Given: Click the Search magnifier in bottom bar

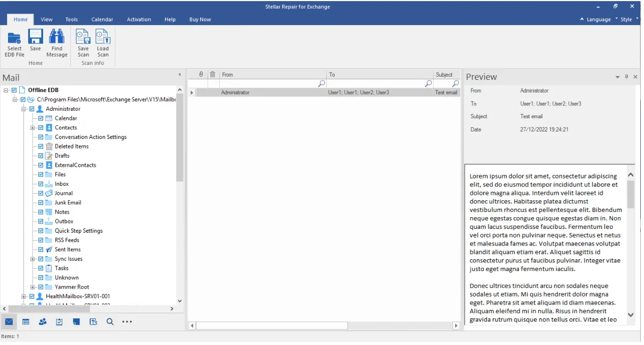Looking at the screenshot, I should point(110,322).
